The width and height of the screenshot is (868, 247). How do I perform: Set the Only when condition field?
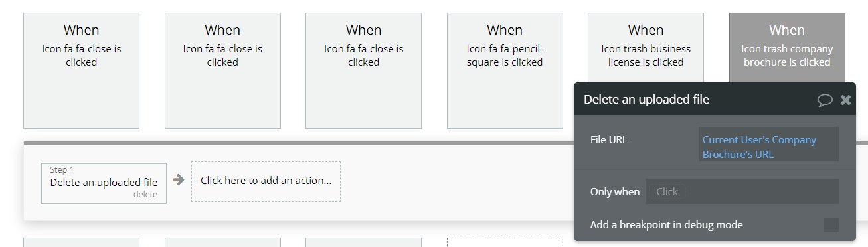click(742, 191)
